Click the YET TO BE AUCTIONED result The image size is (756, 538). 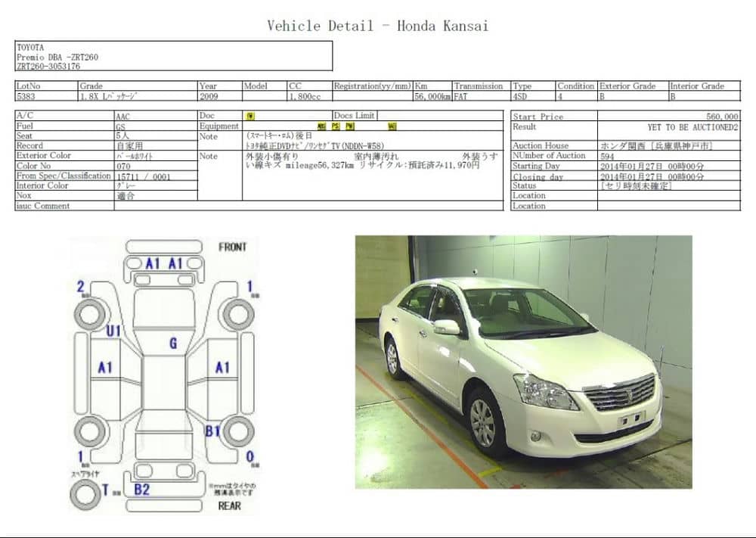point(692,127)
